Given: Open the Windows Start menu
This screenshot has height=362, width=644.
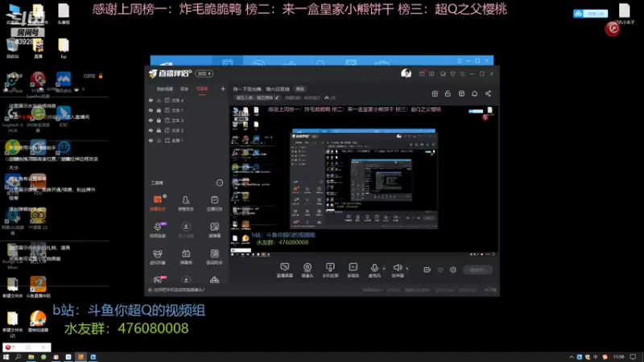Looking at the screenshot, I should coord(6,357).
